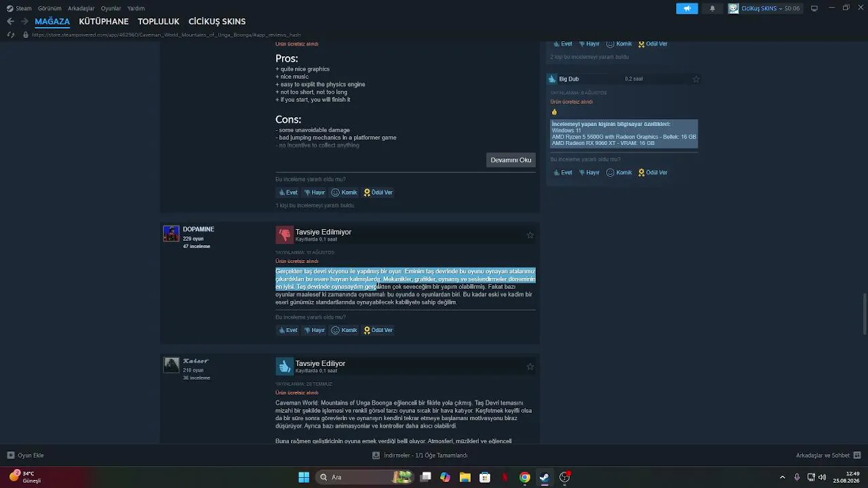Go back with the navigation arrow

10,21
